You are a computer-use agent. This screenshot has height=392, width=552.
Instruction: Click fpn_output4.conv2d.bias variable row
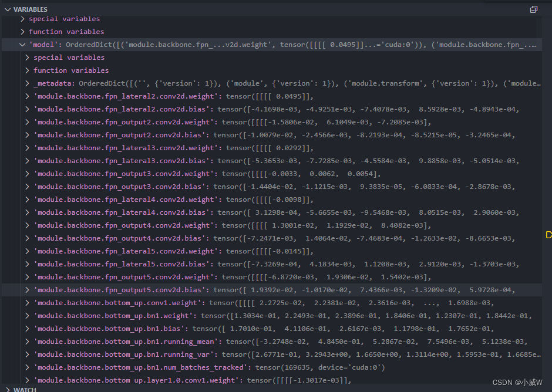click(271, 238)
